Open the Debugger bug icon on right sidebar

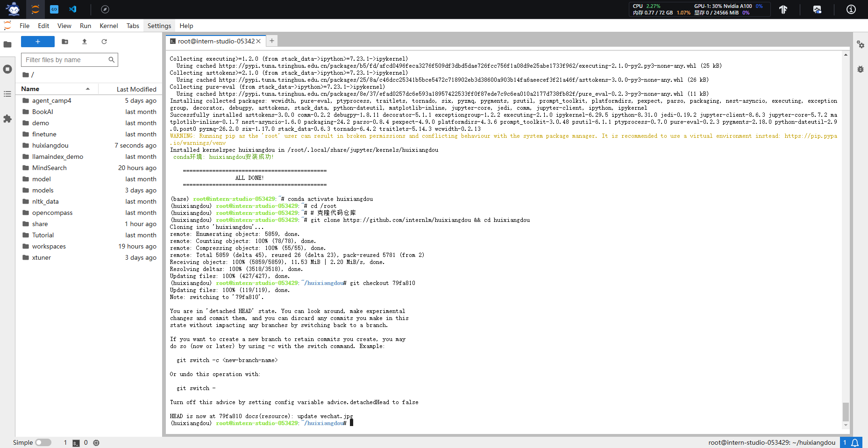861,69
